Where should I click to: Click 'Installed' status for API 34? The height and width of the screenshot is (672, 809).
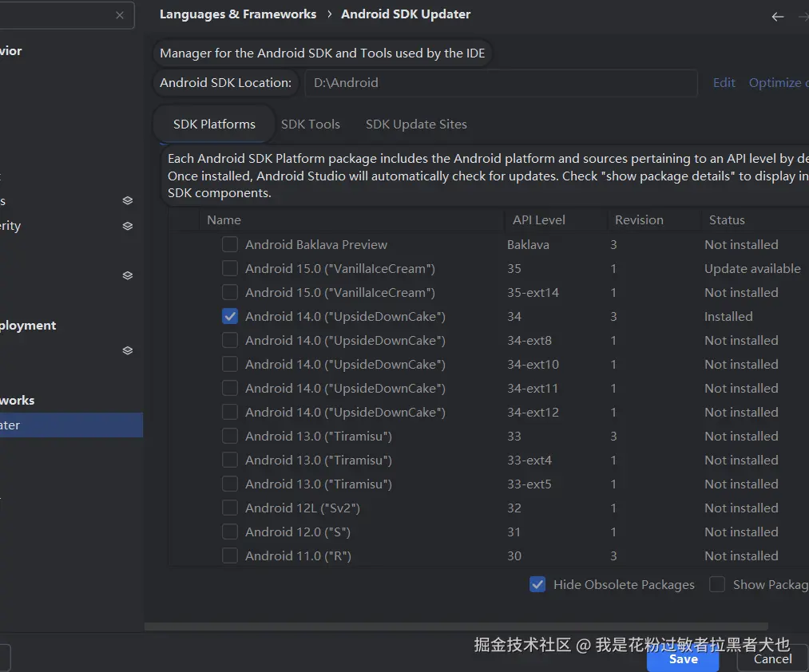(x=728, y=317)
